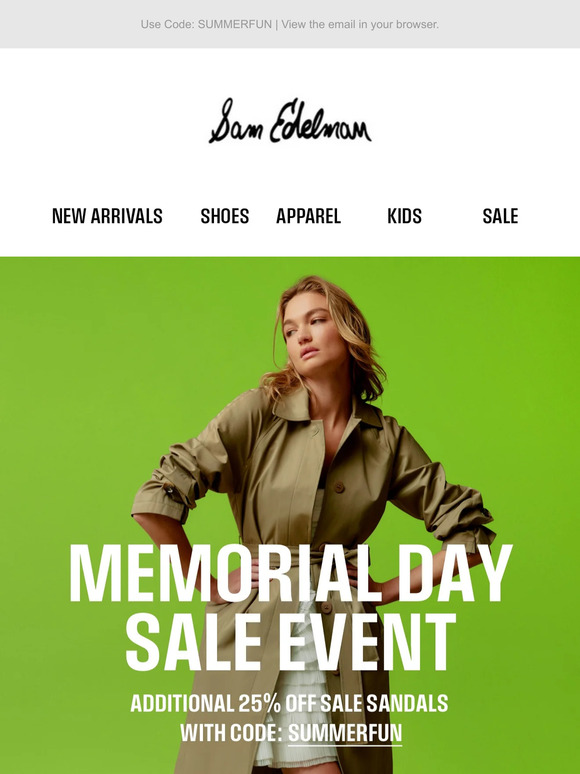The image size is (580, 774).
Task: Open the Sam Edelman signature logo
Action: [290, 121]
